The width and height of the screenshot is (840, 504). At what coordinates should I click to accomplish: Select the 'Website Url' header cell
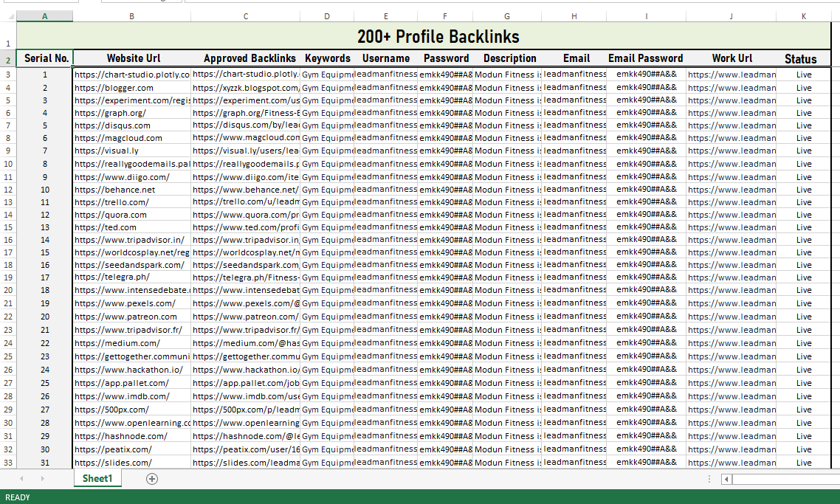click(x=133, y=59)
